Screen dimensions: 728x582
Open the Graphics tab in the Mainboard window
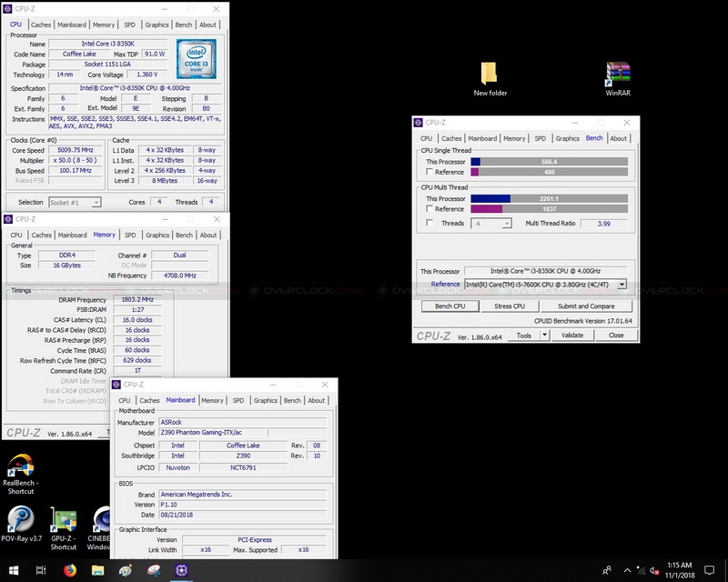[266, 400]
